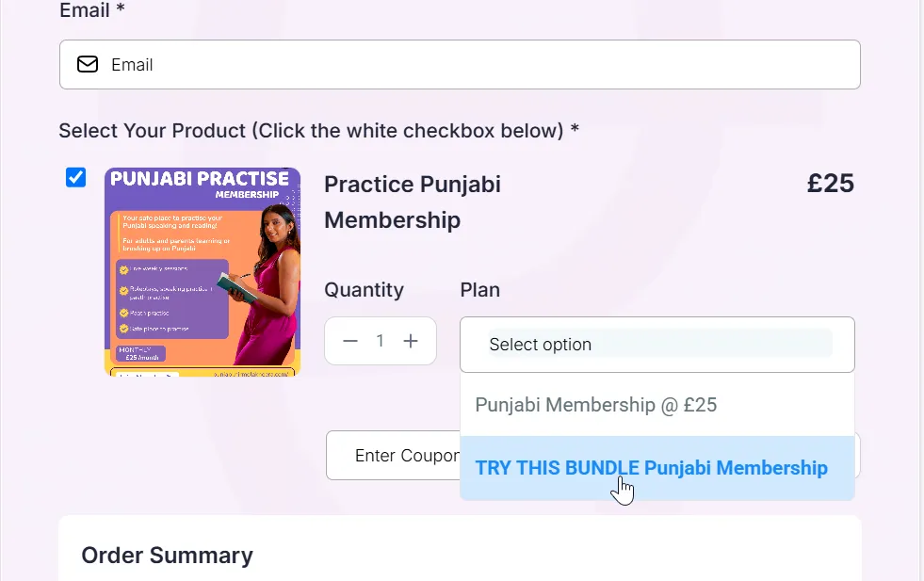Click the MONTHLY £25/month badge in image
This screenshot has width=924, height=581.
point(141,353)
